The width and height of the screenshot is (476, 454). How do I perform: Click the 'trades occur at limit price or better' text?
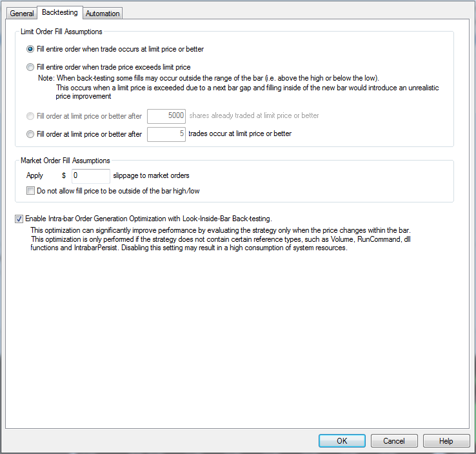coord(240,133)
